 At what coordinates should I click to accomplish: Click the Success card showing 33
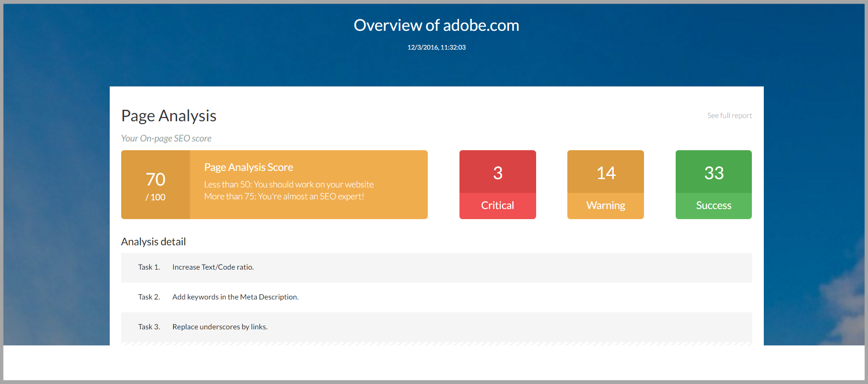pyautogui.click(x=714, y=185)
